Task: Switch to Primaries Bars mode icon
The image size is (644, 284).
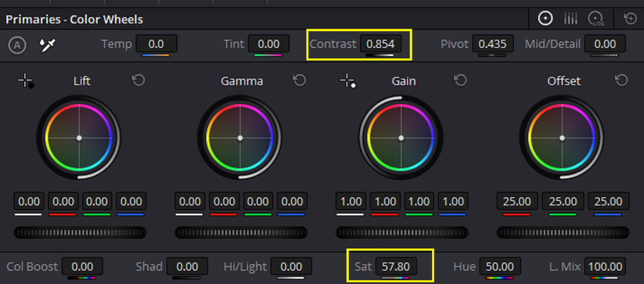Action: click(571, 19)
